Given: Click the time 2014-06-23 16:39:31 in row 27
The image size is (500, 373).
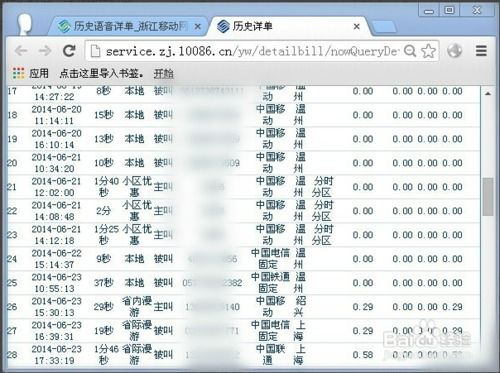Looking at the screenshot, I should pos(56,331).
